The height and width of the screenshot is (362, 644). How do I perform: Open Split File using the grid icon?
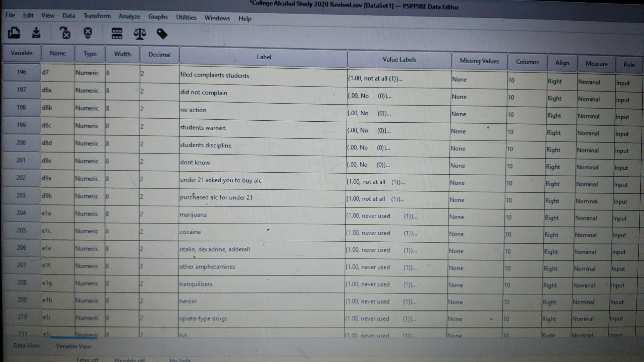pos(116,34)
